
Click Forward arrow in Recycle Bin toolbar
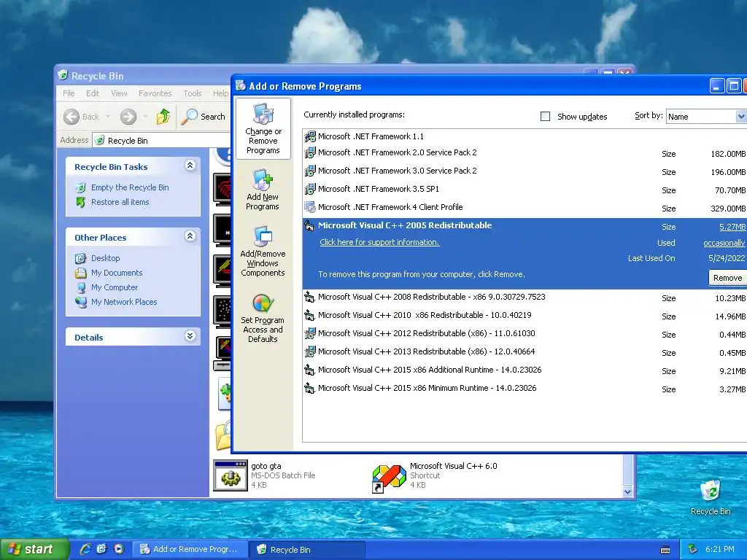128,117
